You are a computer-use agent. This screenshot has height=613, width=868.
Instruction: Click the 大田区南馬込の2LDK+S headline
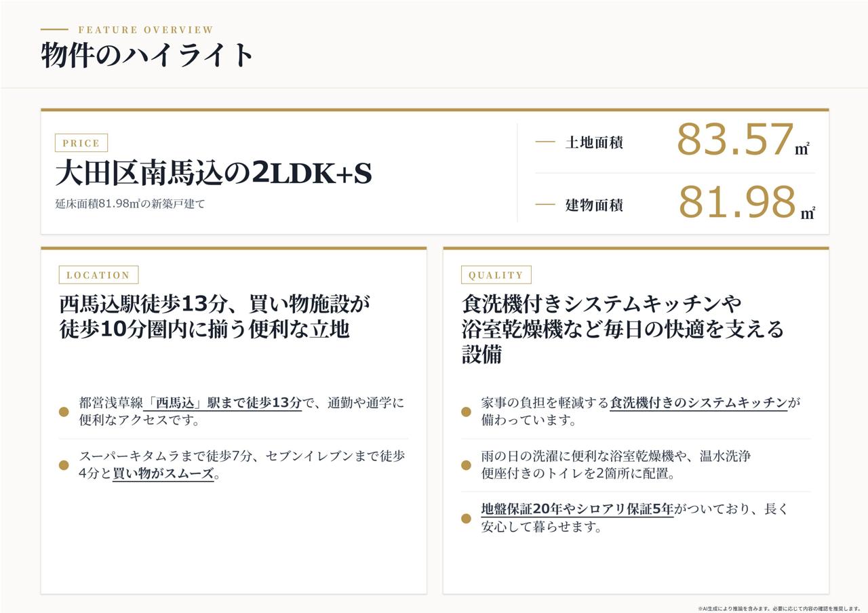(214, 174)
